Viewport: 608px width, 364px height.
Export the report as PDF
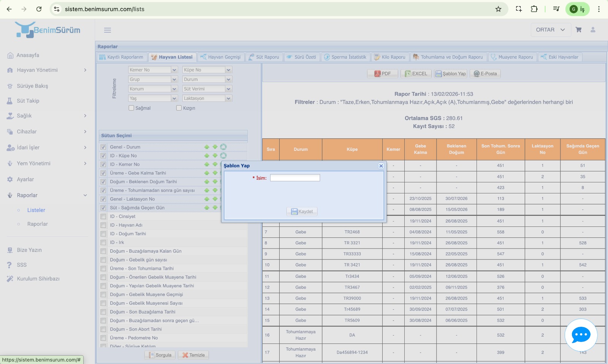(383, 74)
